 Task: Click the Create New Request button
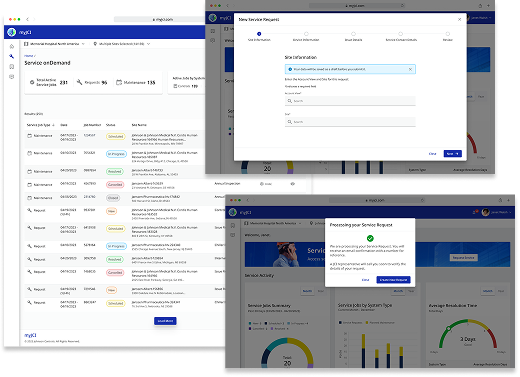pos(393,280)
